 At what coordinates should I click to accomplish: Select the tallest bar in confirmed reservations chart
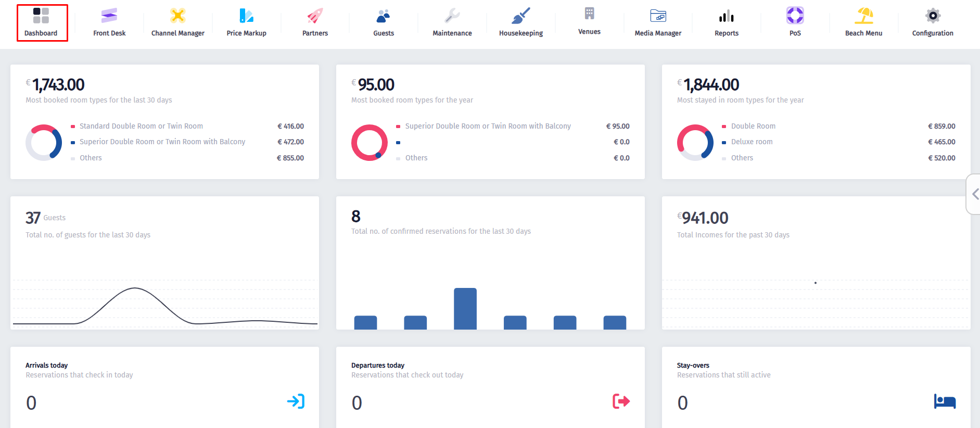click(x=465, y=309)
